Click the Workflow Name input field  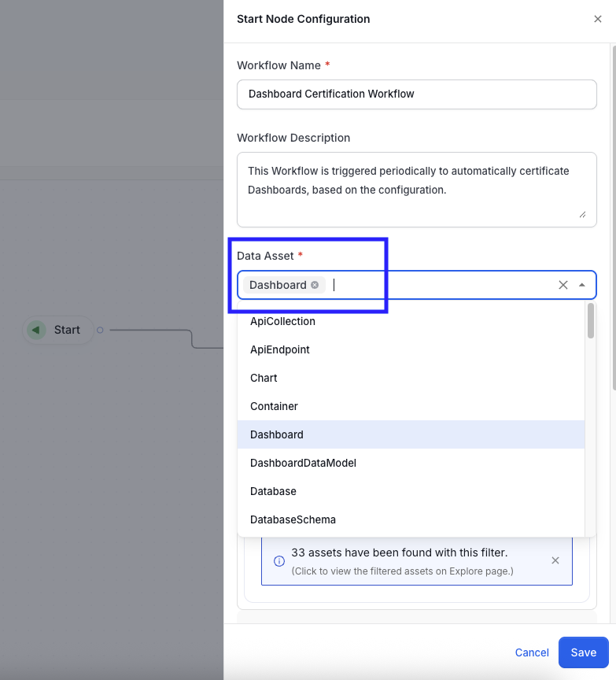pos(416,94)
